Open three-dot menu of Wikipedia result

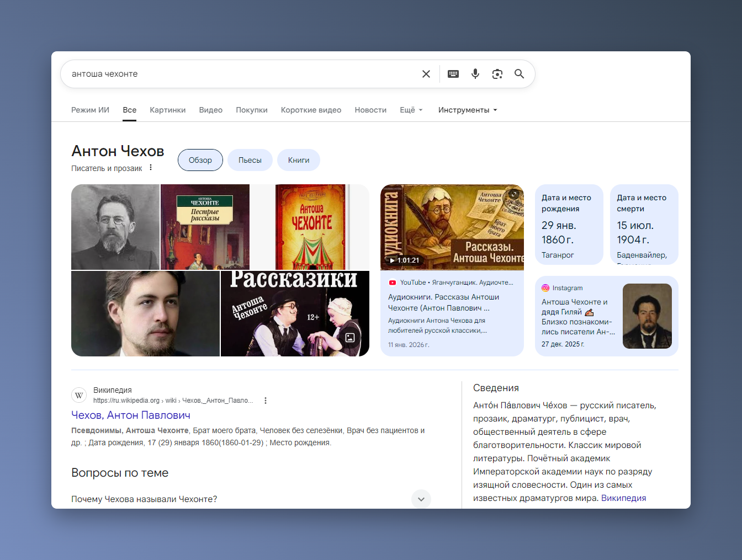266,401
